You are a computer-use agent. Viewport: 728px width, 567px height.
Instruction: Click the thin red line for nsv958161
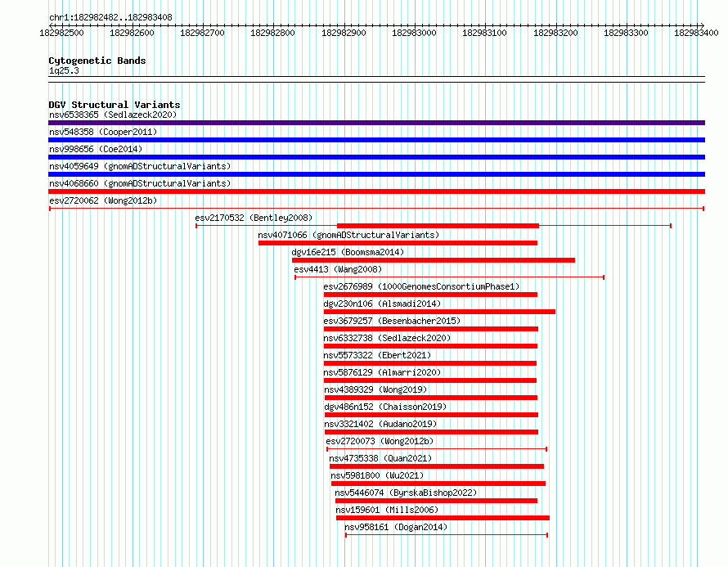447,535
